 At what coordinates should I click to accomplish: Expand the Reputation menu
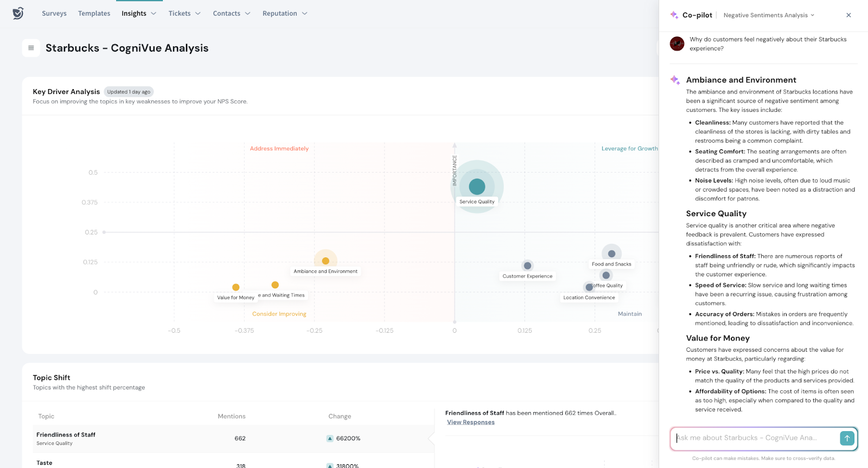[x=285, y=14]
